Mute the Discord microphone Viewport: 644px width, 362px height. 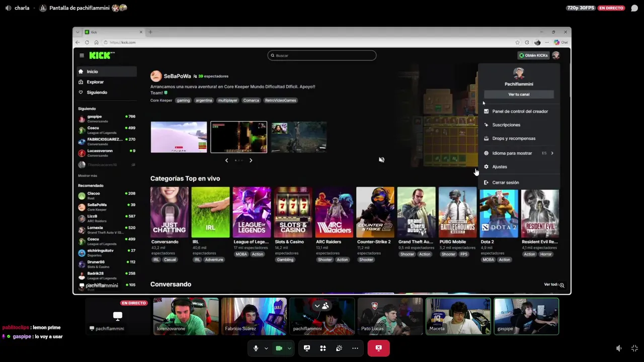pyautogui.click(x=256, y=348)
